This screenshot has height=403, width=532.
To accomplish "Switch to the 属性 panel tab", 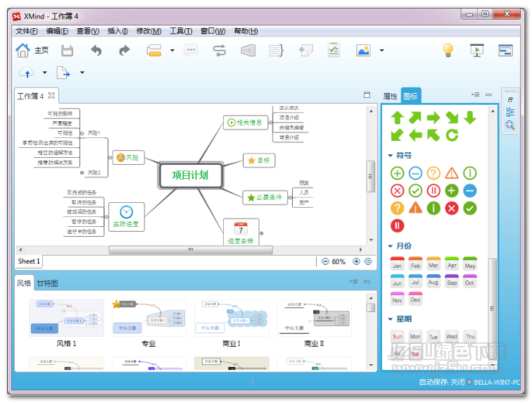I will [390, 96].
